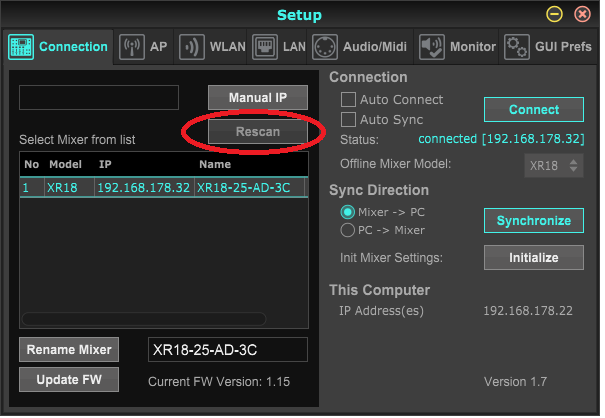This screenshot has width=605, height=418.
Task: Open the Offline Mixer Model dropdown
Action: tap(554, 165)
